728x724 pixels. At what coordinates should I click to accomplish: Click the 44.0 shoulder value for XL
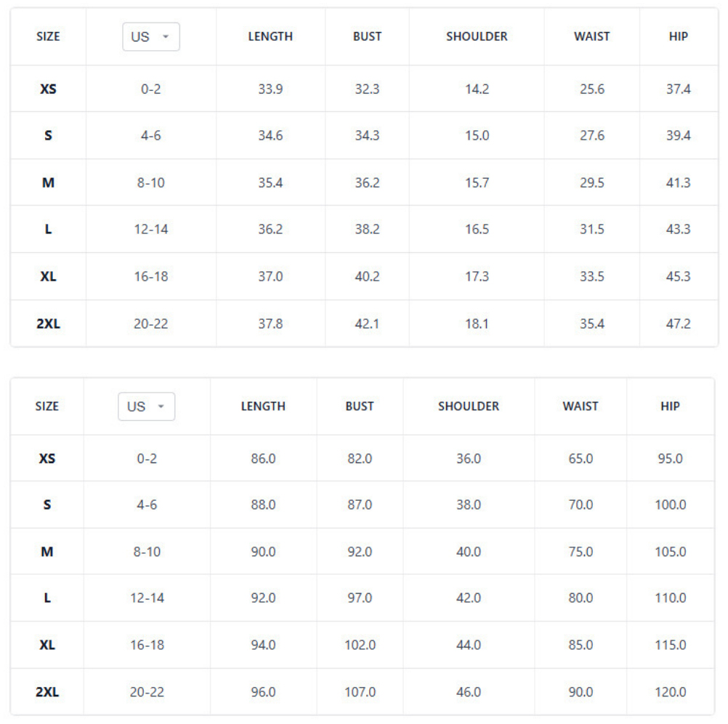[468, 645]
